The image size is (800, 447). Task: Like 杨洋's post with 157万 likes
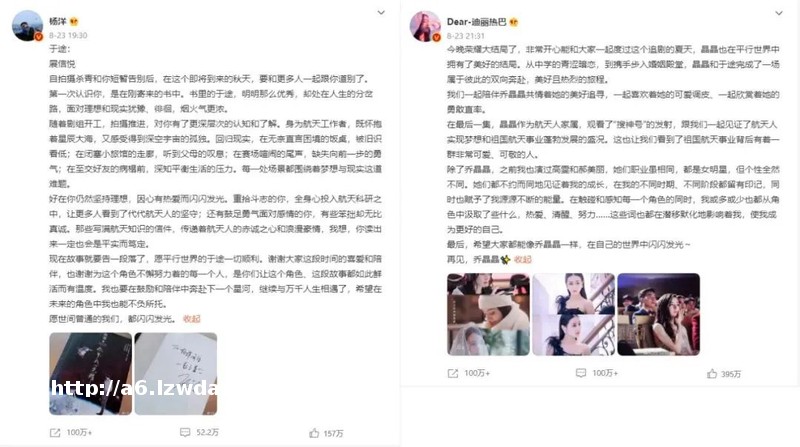point(314,433)
